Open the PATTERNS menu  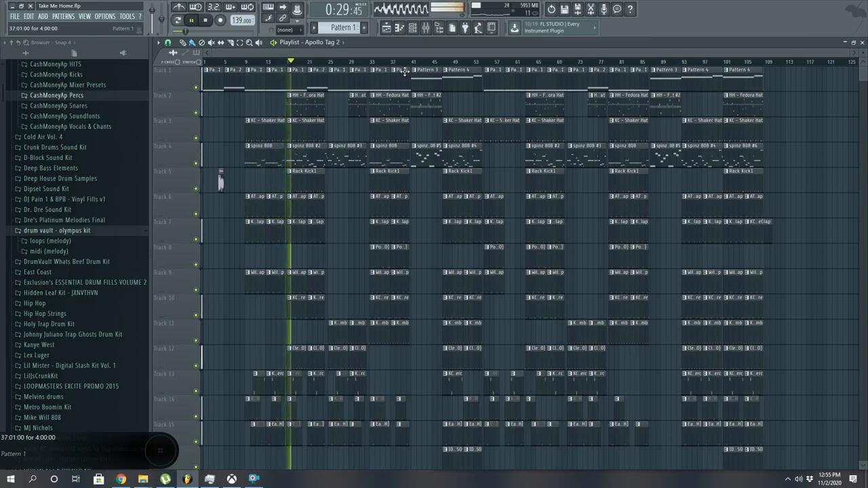tap(63, 16)
